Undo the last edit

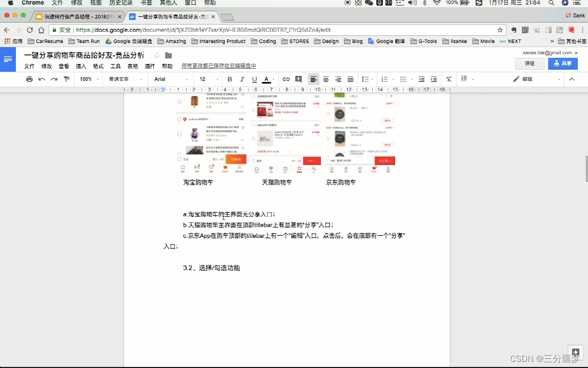click(x=42, y=79)
